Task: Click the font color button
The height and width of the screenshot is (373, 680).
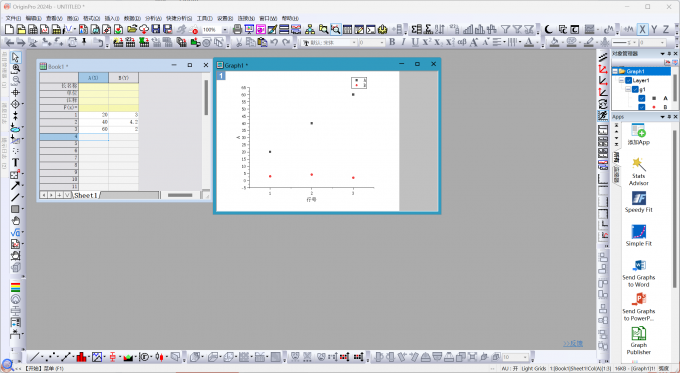Action: pos(529,42)
